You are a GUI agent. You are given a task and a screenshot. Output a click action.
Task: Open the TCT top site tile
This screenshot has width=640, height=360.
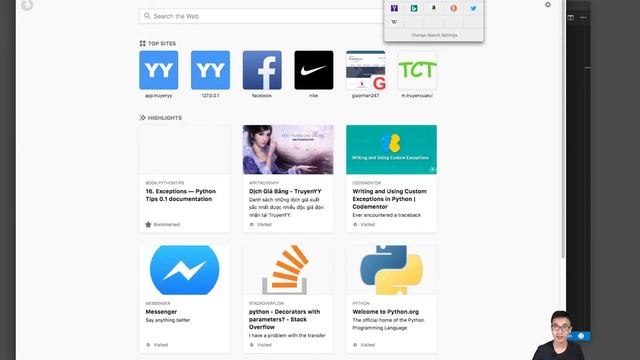(417, 70)
